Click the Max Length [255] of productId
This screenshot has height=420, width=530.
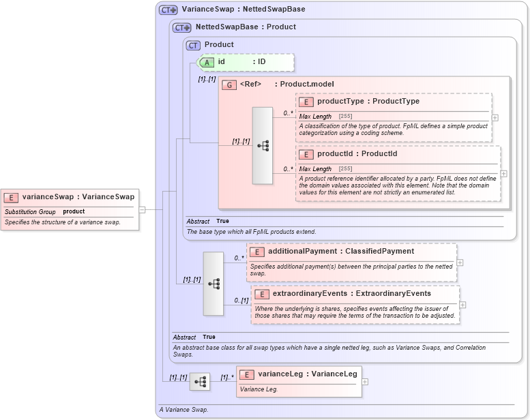point(326,168)
